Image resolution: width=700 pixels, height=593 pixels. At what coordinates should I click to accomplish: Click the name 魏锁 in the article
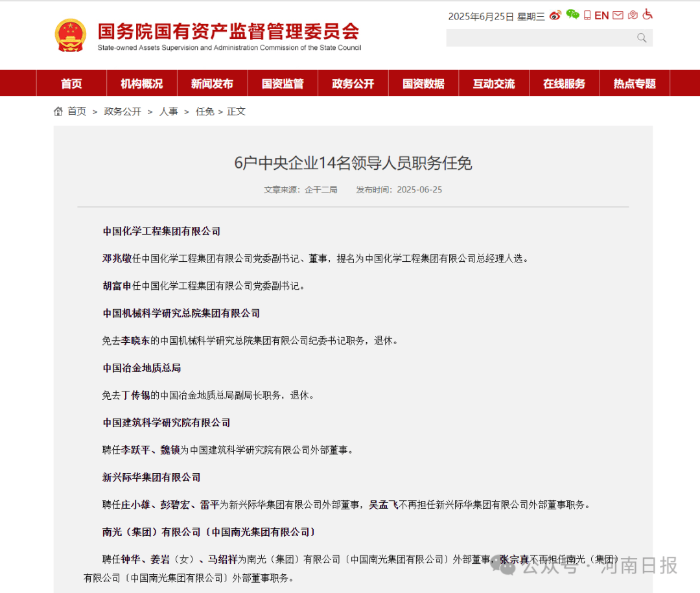170,450
